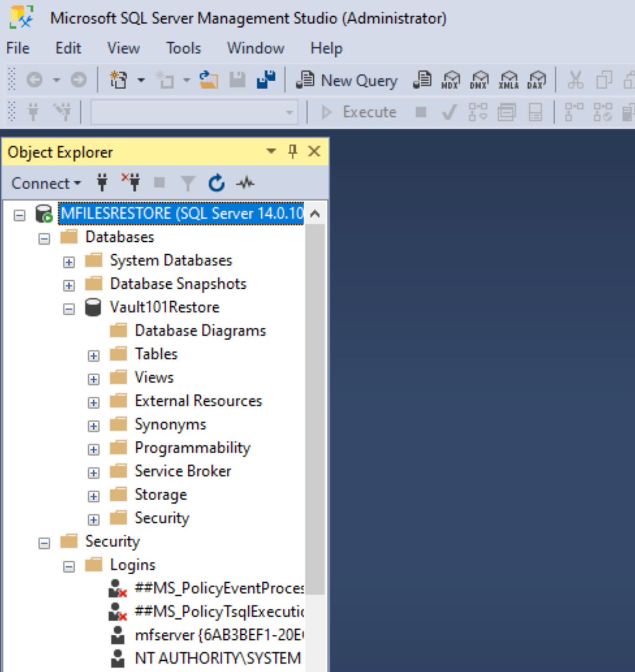Open Object Explorer window position dropdown arrow
The height and width of the screenshot is (672, 635).
pyautogui.click(x=271, y=151)
